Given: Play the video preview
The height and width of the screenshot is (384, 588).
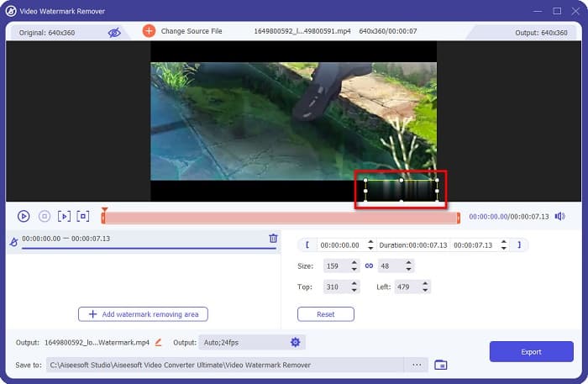Looking at the screenshot, I should pos(24,217).
